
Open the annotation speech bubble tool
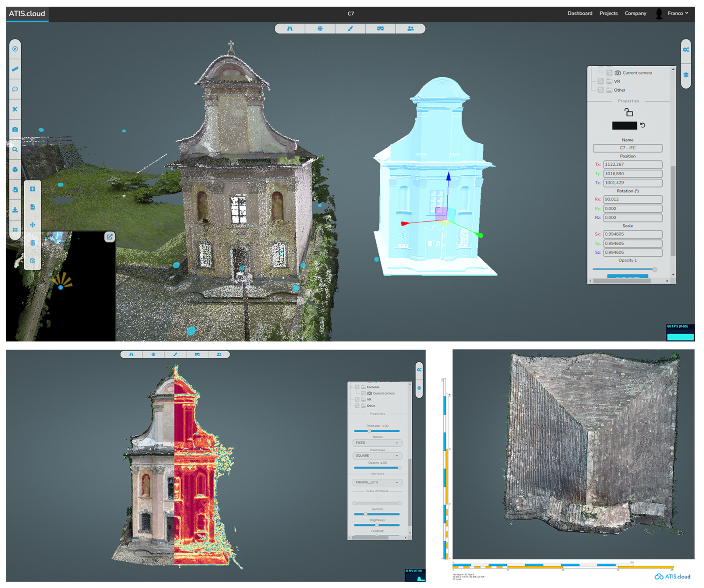15,89
